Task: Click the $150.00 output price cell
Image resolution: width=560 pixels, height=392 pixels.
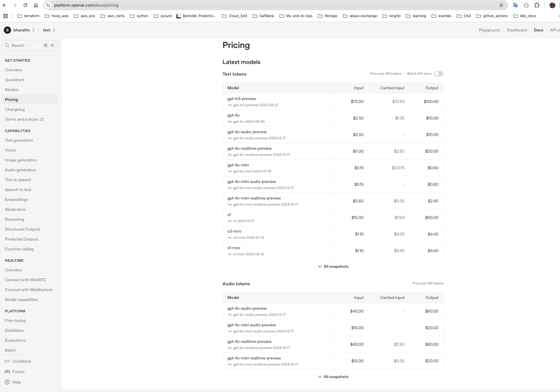Action: point(431,101)
